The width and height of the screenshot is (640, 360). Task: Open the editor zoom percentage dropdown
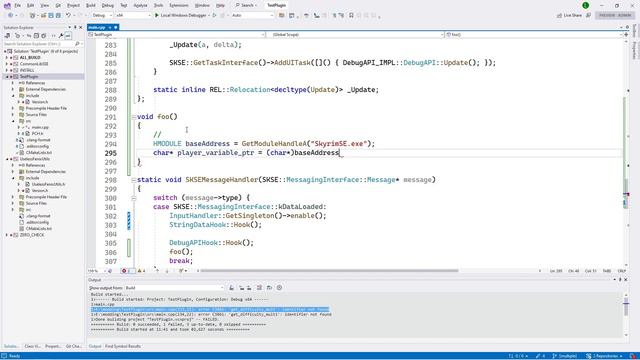pyautogui.click(x=97, y=271)
